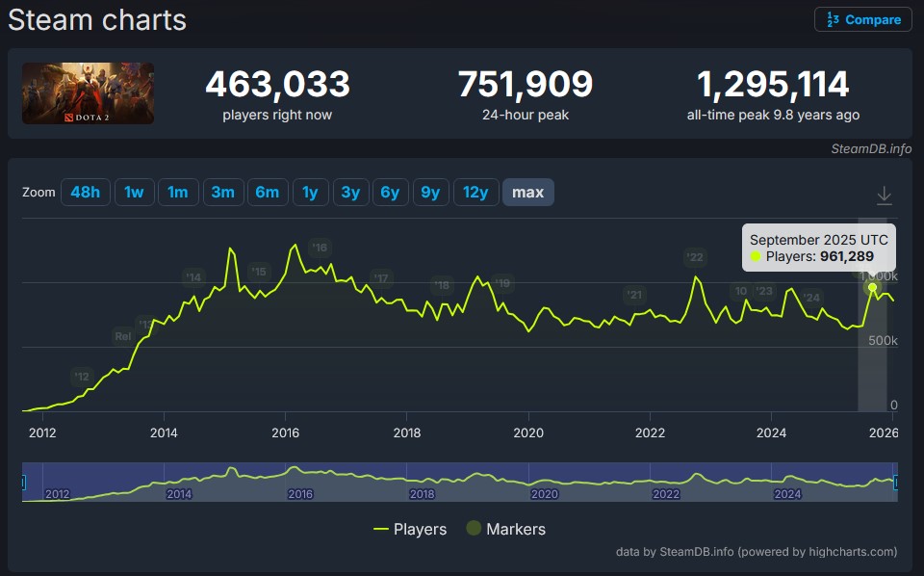Click the '17 chart marker

click(x=381, y=278)
